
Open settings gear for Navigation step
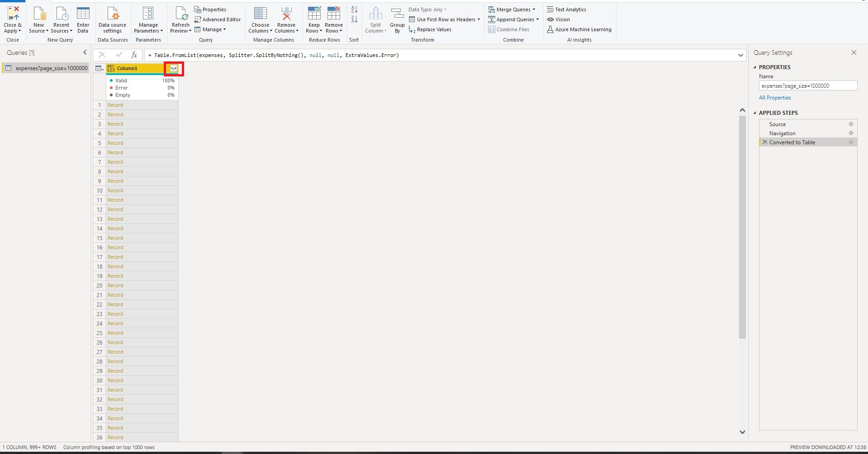851,133
